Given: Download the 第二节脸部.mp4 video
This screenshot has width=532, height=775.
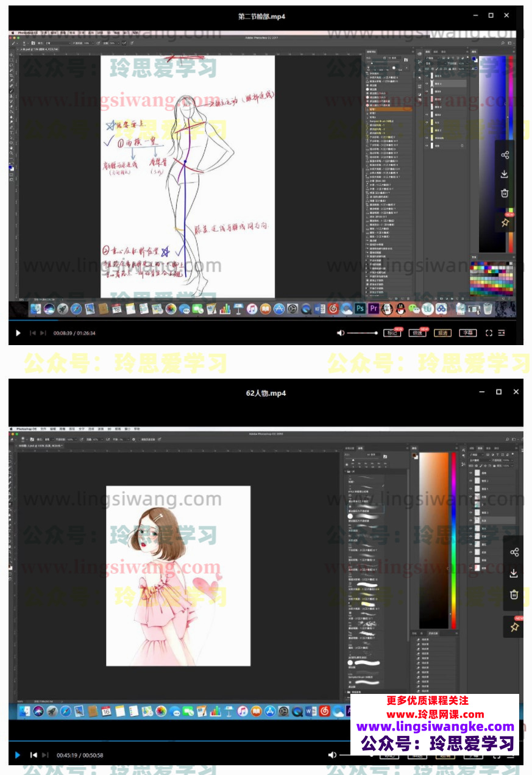Looking at the screenshot, I should coord(505,174).
